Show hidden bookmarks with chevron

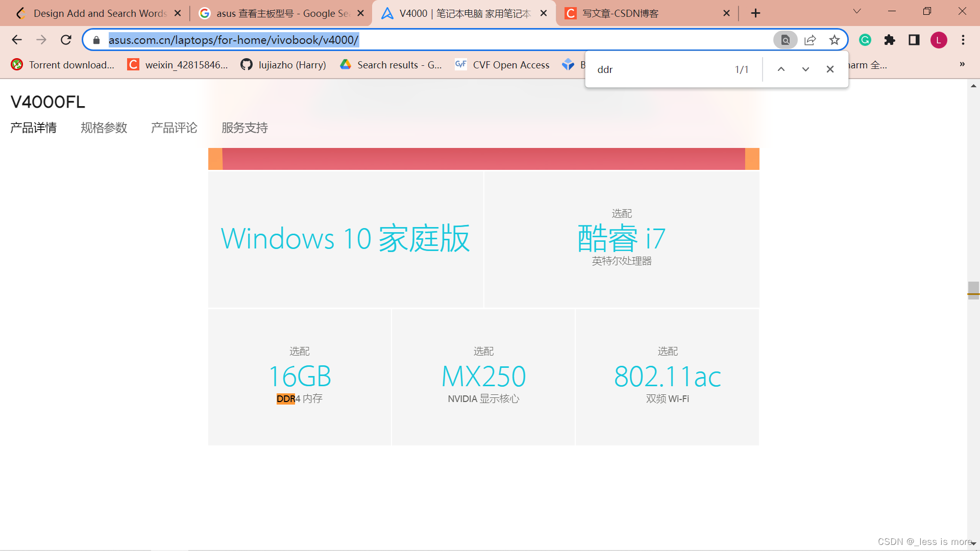(962, 64)
